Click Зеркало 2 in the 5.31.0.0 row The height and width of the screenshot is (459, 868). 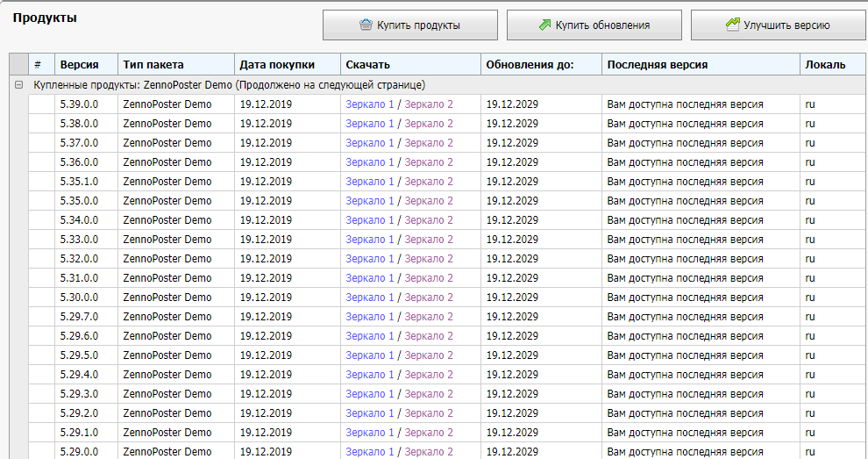[429, 277]
